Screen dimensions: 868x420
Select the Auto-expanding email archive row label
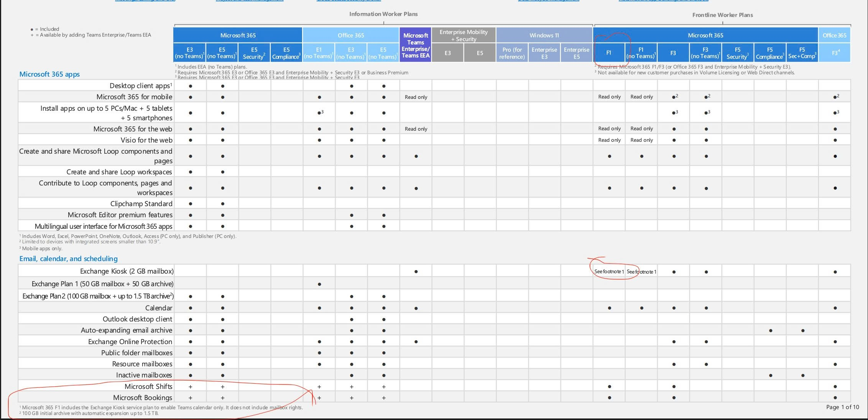point(126,330)
